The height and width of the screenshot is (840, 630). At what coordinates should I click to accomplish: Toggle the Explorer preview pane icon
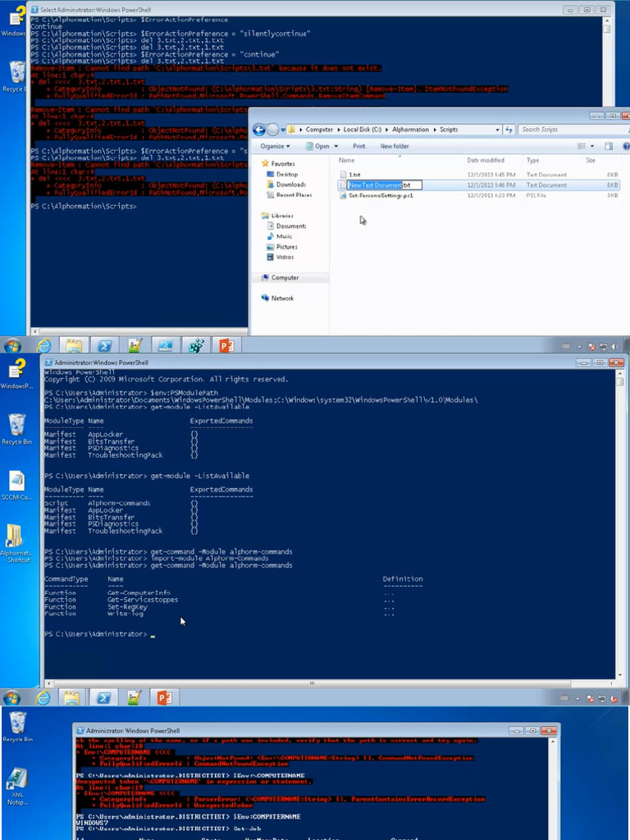point(609,146)
